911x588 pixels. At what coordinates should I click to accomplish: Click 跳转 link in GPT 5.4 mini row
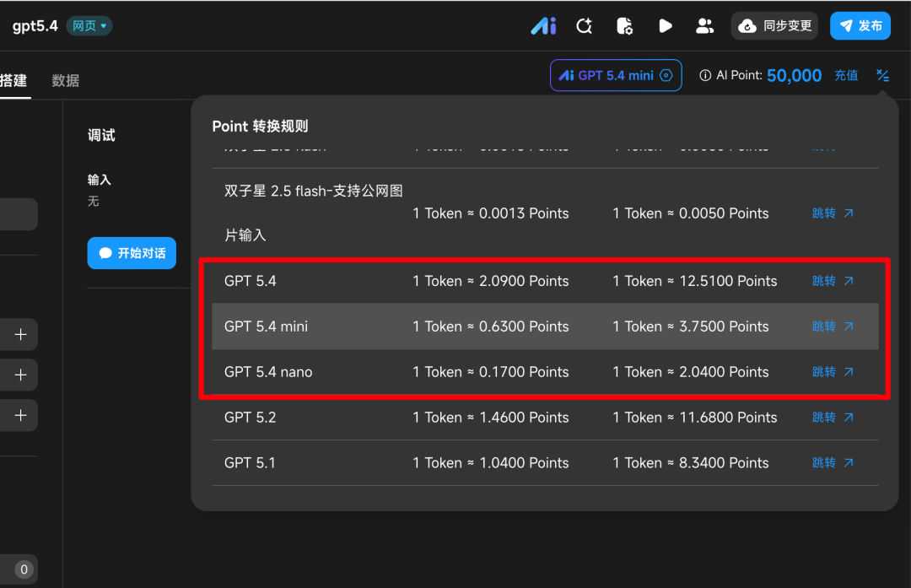[x=833, y=326]
